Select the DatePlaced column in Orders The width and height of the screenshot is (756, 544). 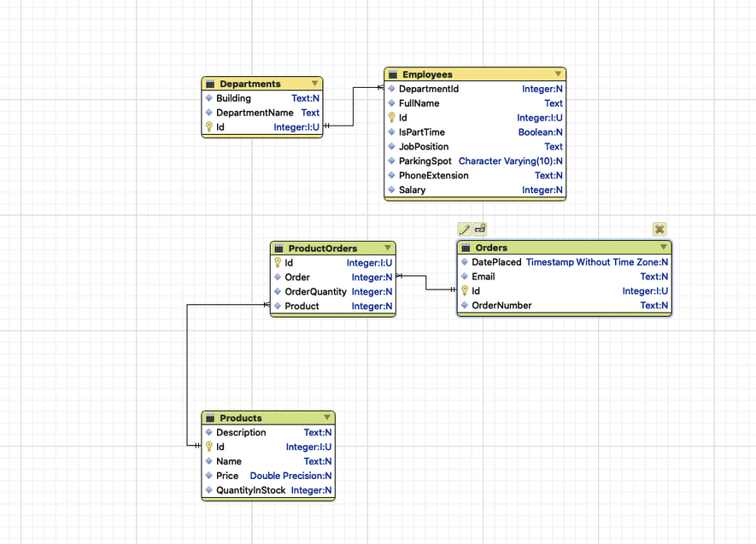tap(496, 262)
